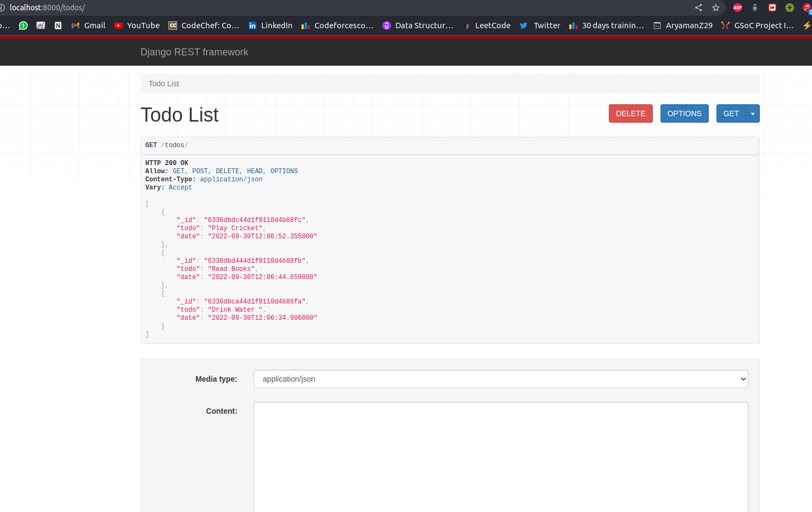The width and height of the screenshot is (812, 512).
Task: Click the id 6336dbdc44d1f9110d4b88fc
Action: tap(255, 220)
